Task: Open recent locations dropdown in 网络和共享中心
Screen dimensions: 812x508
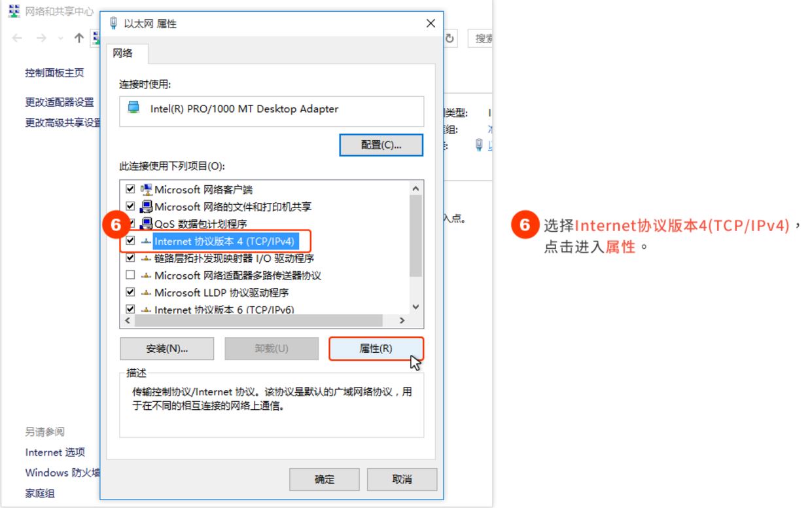Action: [61, 38]
